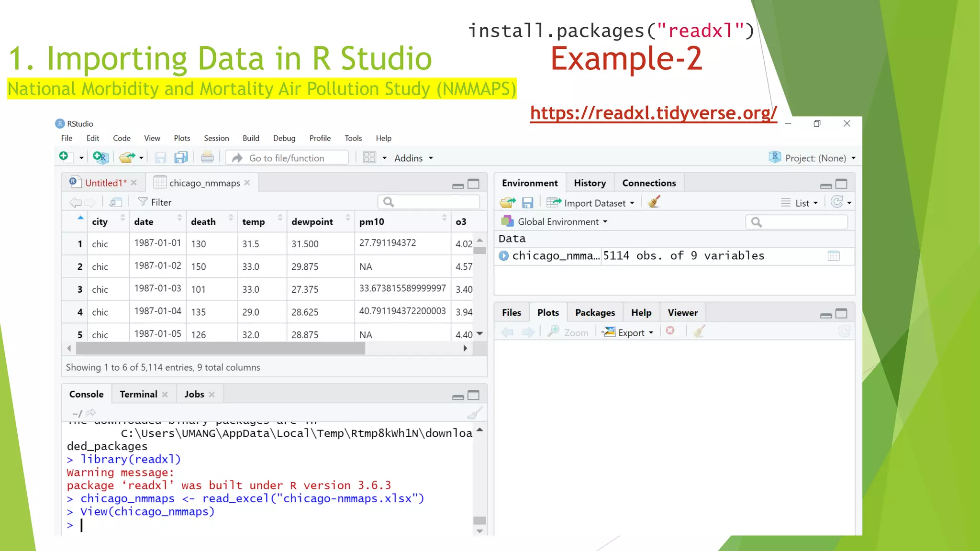980x551 pixels.
Task: Maximize the console pane
Action: tap(473, 395)
